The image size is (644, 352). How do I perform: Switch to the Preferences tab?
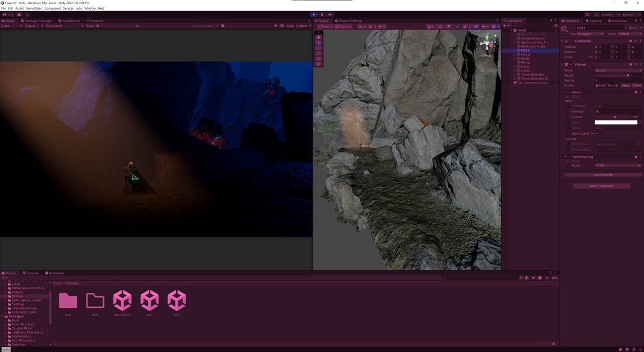(x=68, y=21)
